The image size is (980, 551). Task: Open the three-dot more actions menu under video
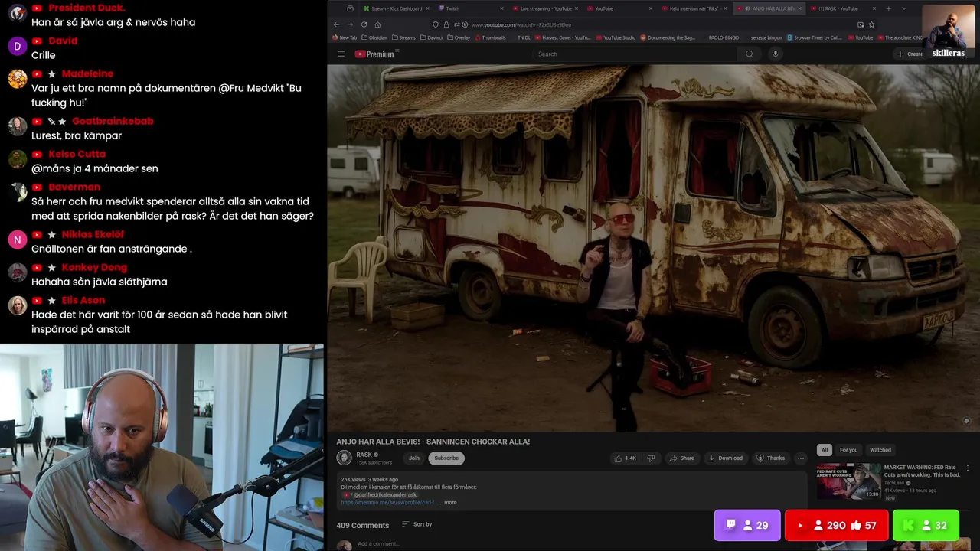tap(801, 458)
